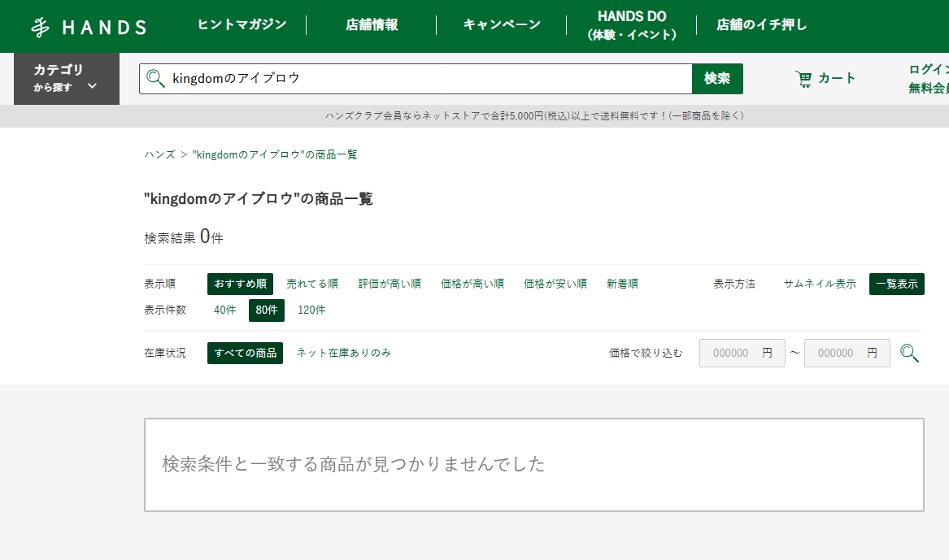Viewport: 949px width, 560px height.
Task: Click the 送料無料 notice banner text
Action: pos(534,116)
